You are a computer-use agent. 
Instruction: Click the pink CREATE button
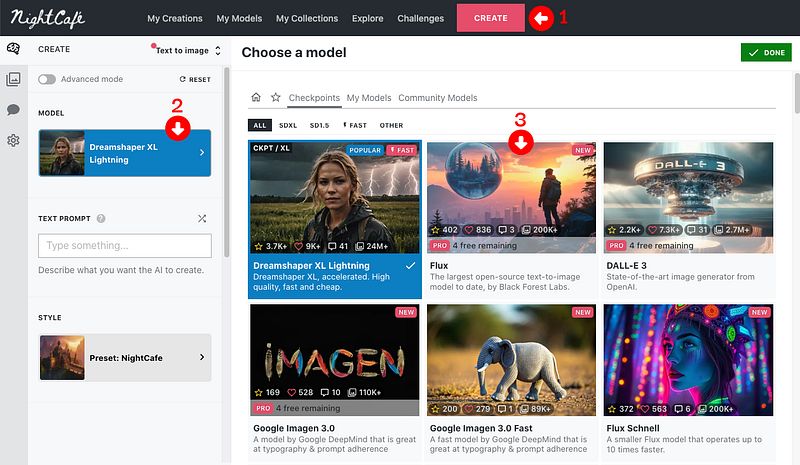tap(490, 18)
